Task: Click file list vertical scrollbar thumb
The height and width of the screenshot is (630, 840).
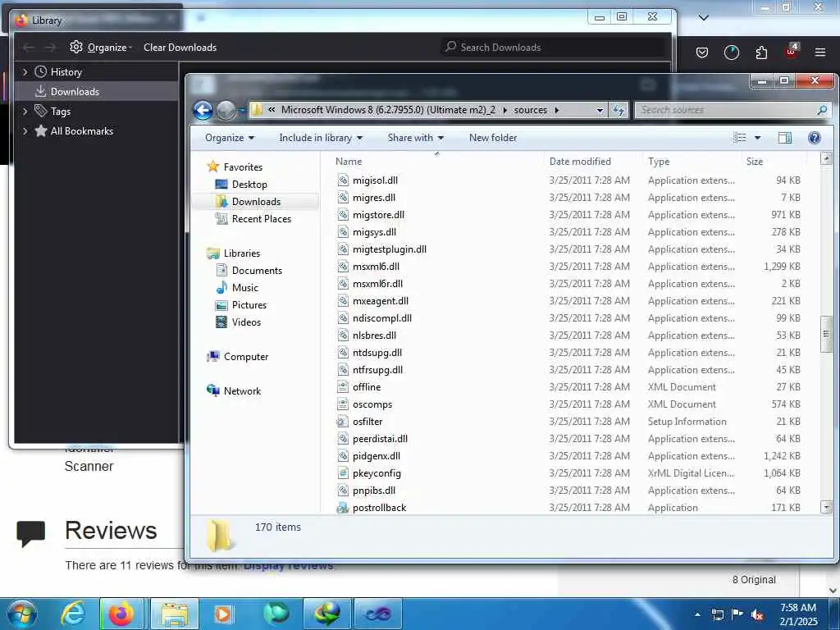Action: [826, 335]
